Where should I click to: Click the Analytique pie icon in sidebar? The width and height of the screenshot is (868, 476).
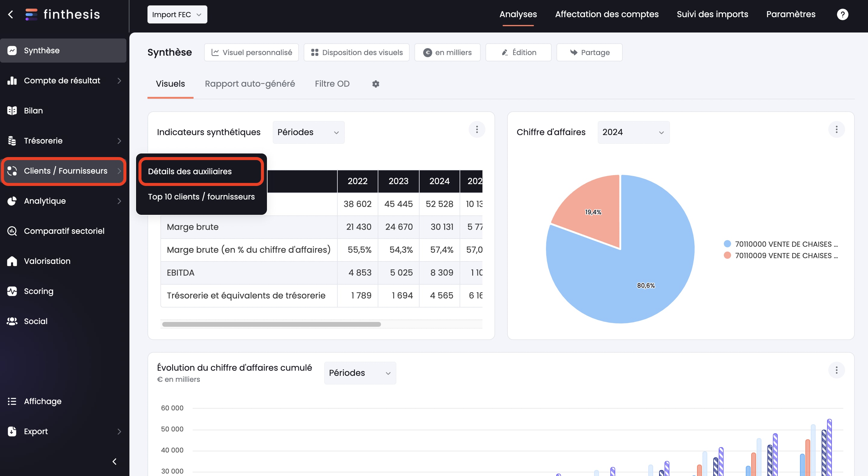tap(12, 201)
